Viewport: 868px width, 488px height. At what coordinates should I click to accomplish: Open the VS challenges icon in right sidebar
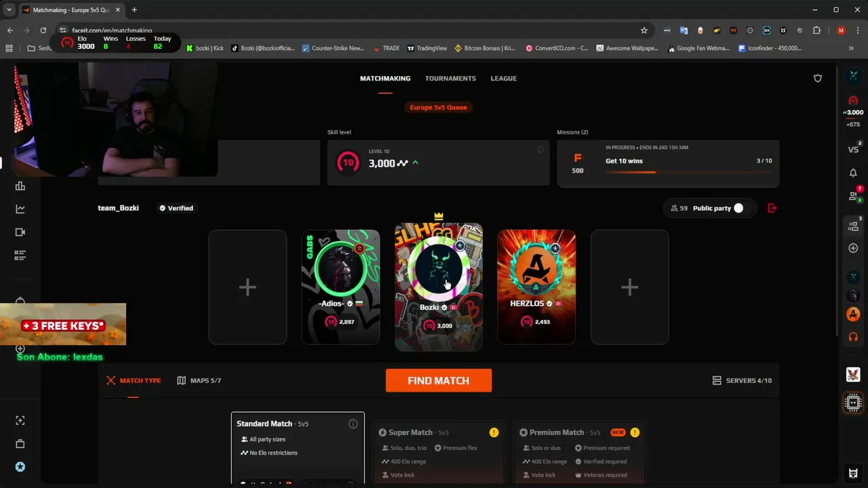tap(853, 149)
